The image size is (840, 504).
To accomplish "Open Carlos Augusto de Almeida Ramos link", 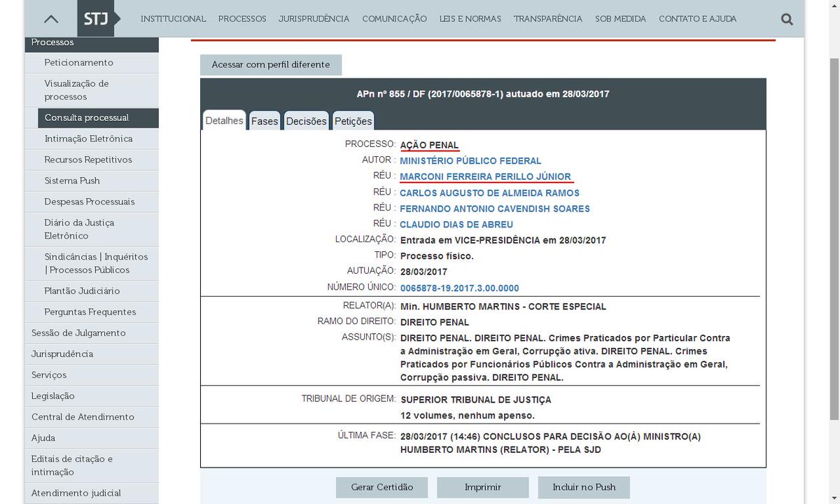I will (489, 192).
